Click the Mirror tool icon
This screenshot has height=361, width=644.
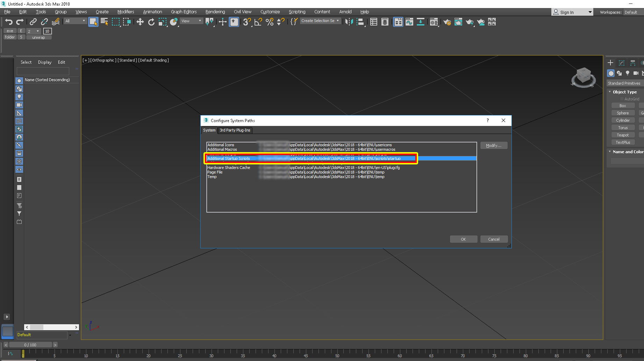(x=349, y=22)
